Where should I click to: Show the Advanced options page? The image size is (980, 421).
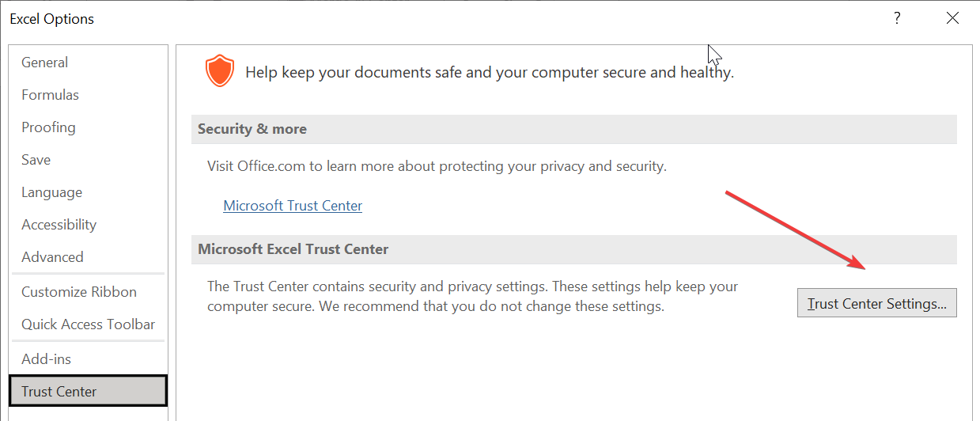pyautogui.click(x=52, y=257)
